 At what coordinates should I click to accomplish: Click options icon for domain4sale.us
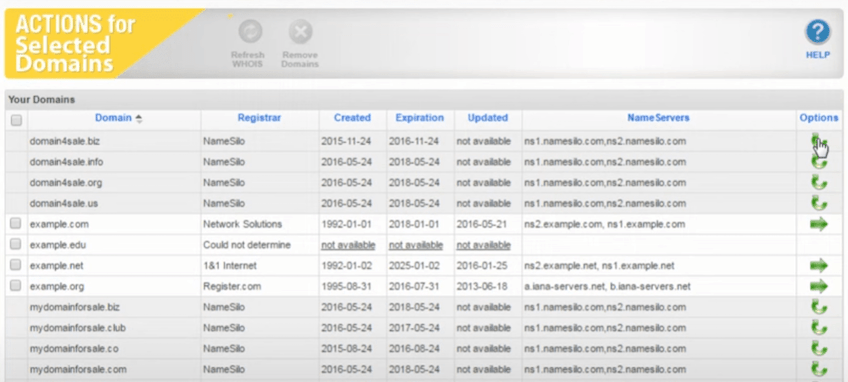(819, 203)
